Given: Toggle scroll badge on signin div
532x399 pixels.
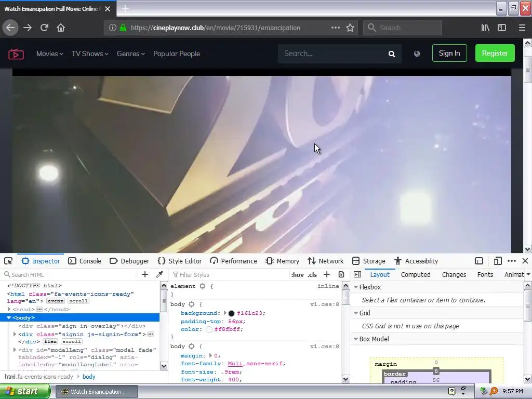Looking at the screenshot, I should 72,342.
